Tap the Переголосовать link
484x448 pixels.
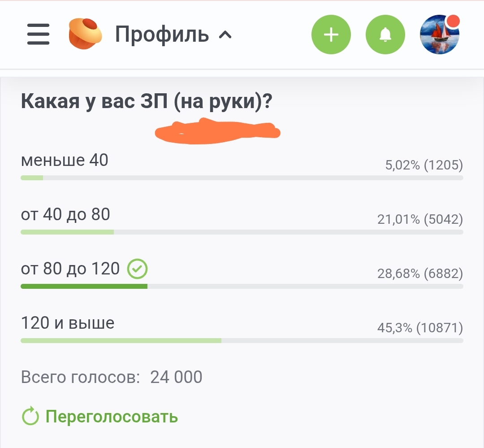pyautogui.click(x=112, y=417)
